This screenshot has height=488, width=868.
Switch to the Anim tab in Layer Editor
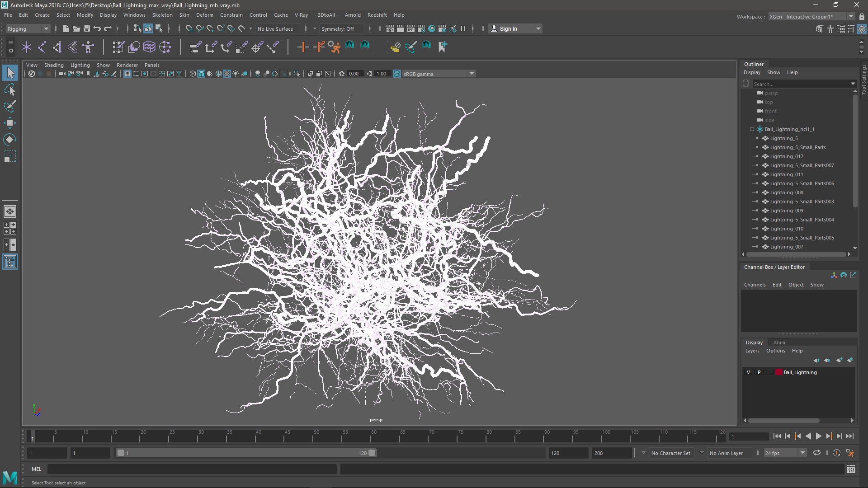tap(779, 343)
